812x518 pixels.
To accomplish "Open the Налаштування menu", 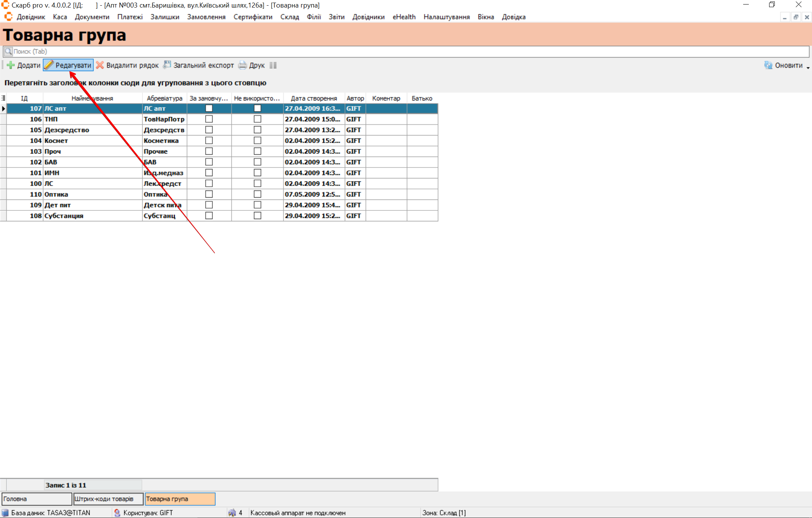I will [446, 17].
